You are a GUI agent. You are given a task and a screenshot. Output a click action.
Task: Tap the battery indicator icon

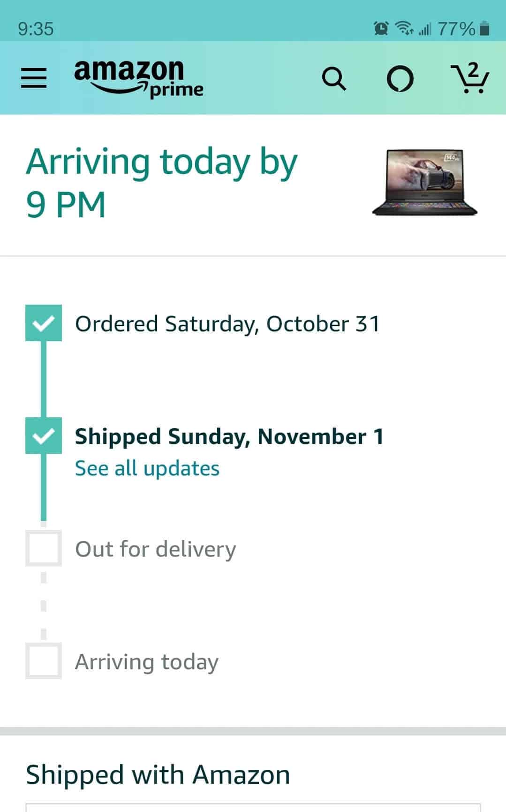(485, 29)
